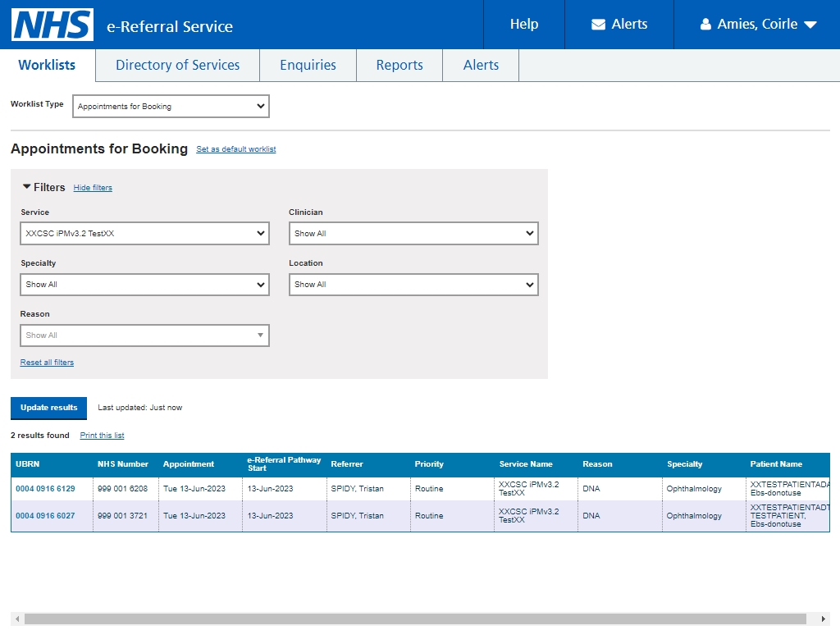Switch to the Worklists tab

(47, 66)
